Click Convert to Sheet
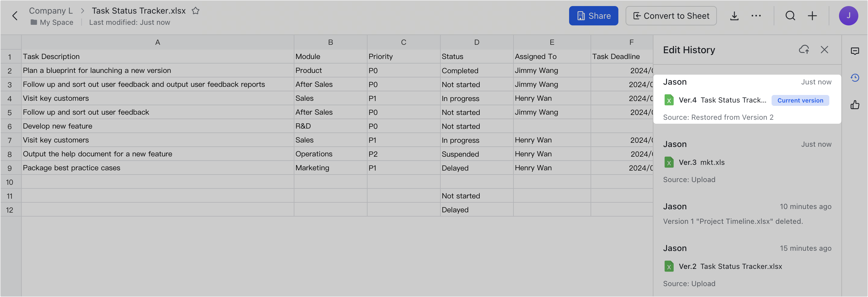 tap(671, 15)
